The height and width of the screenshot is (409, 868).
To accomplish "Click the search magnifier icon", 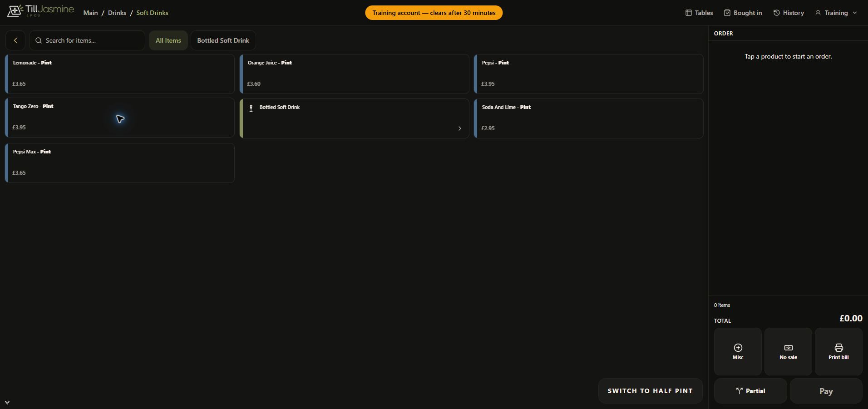I will (39, 40).
